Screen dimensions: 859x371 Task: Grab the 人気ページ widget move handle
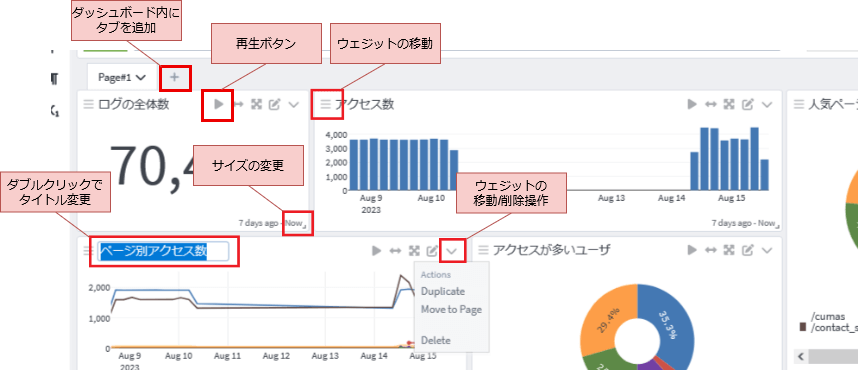(x=799, y=104)
